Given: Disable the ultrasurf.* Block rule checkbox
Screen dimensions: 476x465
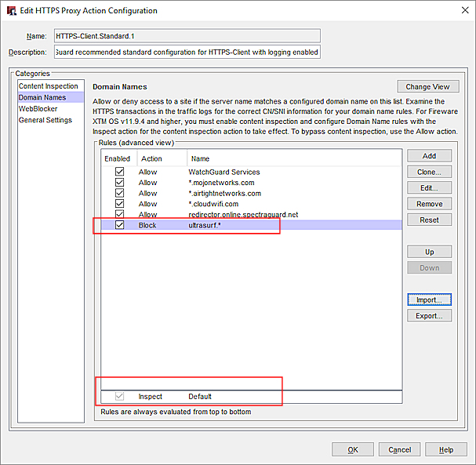Looking at the screenshot, I should coord(119,225).
